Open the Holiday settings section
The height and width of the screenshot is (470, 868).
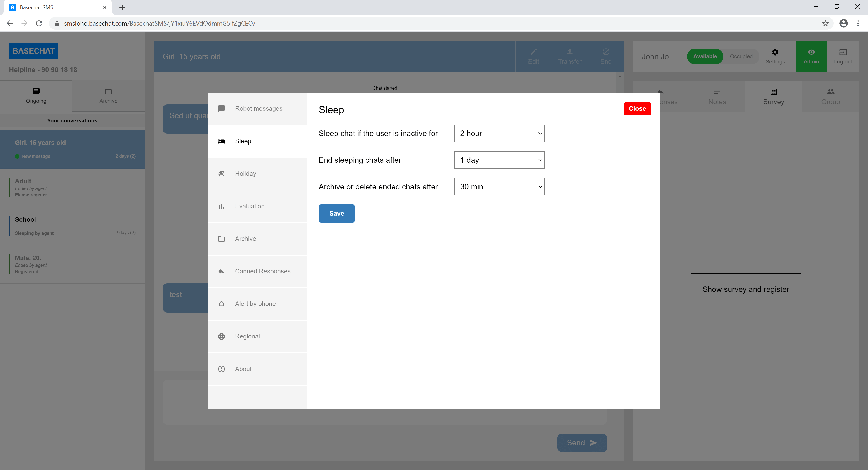pyautogui.click(x=258, y=174)
